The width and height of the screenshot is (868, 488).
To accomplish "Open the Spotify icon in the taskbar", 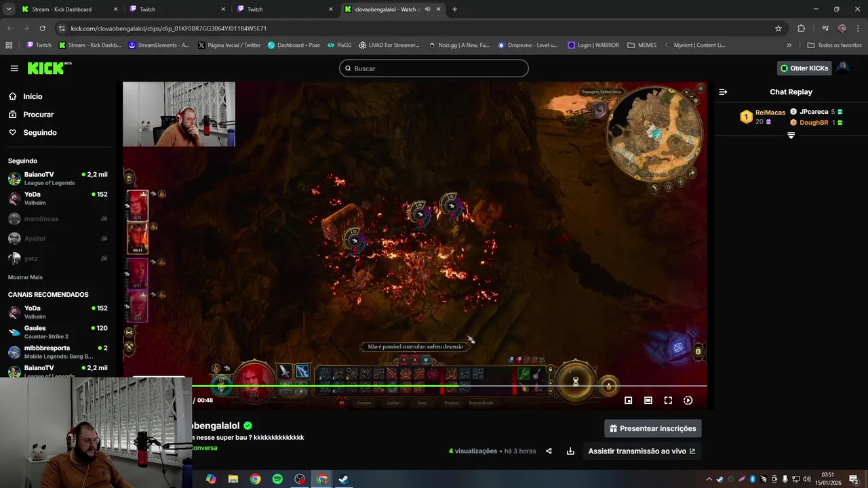I will coord(277,479).
